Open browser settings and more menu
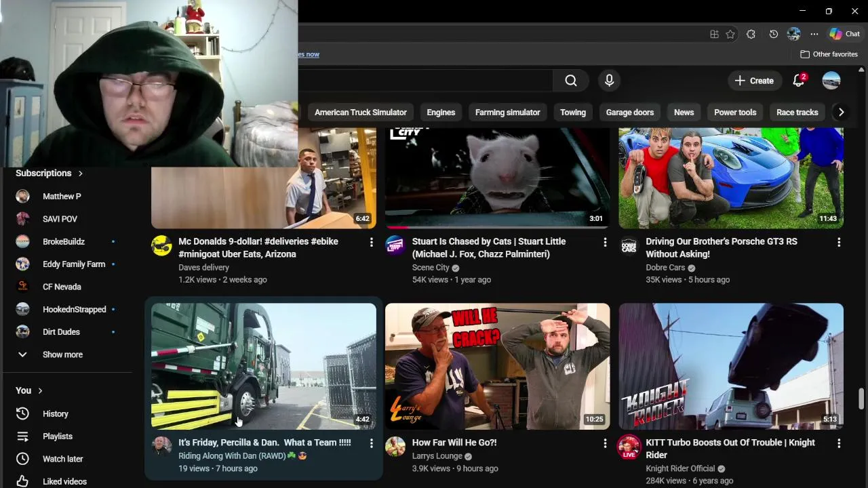 [x=814, y=34]
